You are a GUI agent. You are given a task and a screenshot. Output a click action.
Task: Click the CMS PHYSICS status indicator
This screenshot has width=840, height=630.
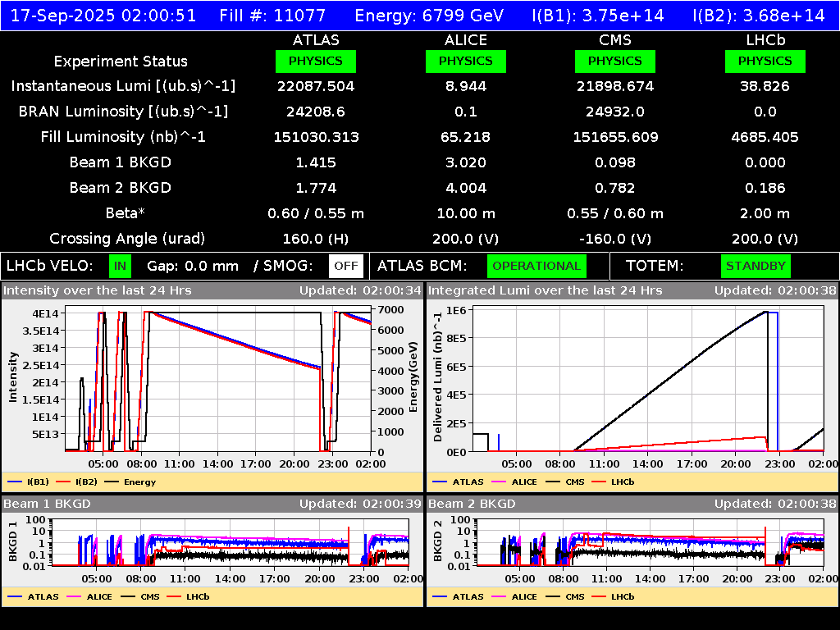tap(615, 61)
